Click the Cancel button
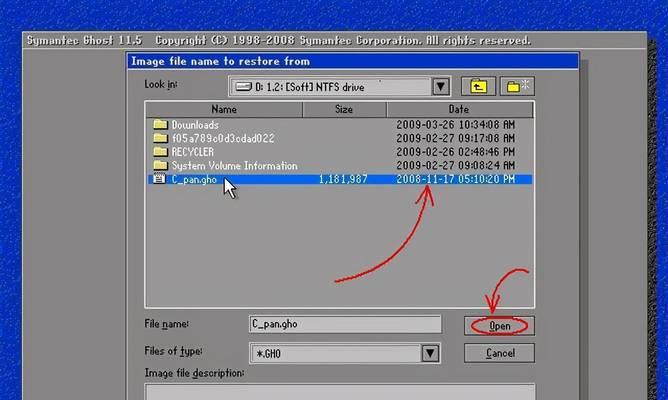Screen dimensions: 668x400 (499, 353)
